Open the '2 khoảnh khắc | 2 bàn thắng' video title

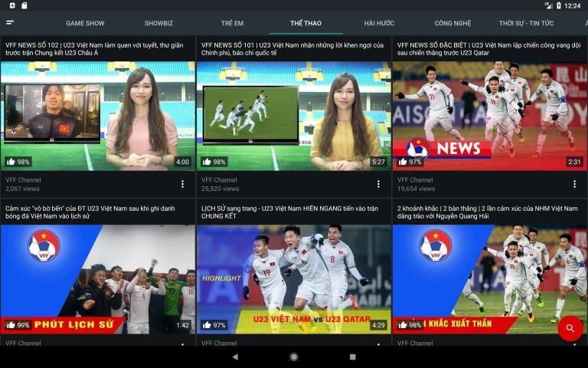pyautogui.click(x=486, y=212)
